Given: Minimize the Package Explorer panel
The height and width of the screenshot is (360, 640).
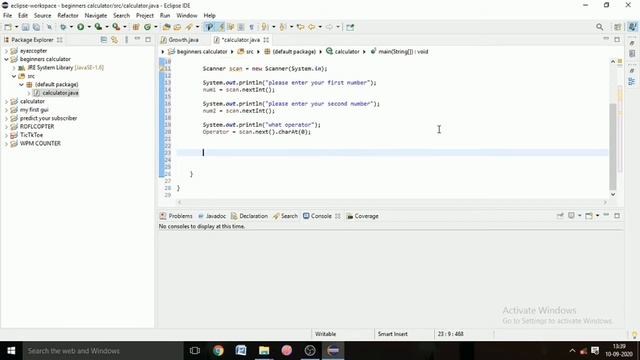Looking at the screenshot, I should [x=137, y=39].
